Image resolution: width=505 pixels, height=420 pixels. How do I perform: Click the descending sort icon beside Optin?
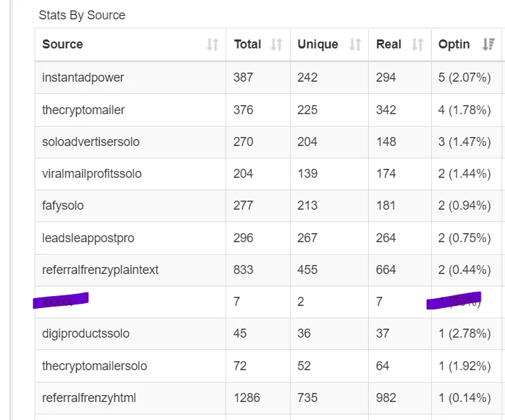coord(488,45)
